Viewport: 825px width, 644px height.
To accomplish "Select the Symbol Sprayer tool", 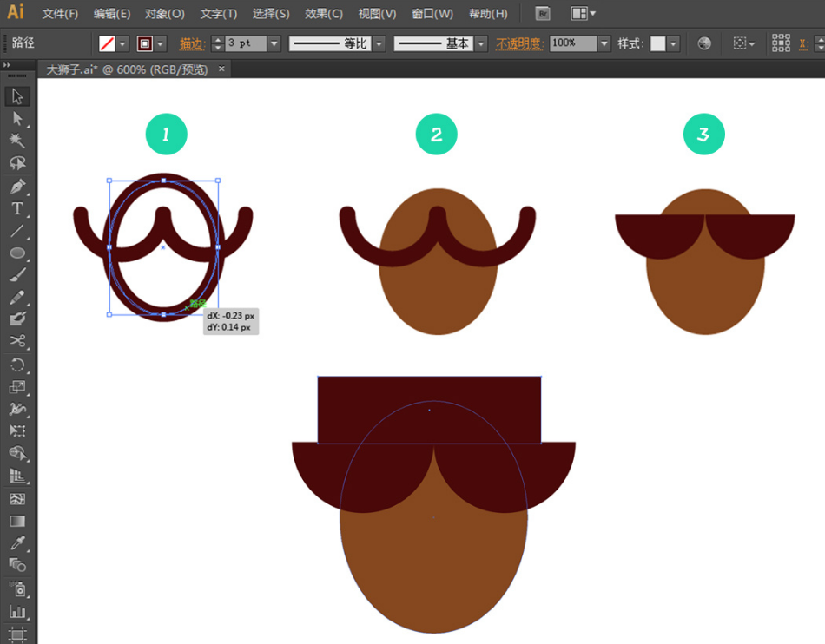I will [17, 588].
